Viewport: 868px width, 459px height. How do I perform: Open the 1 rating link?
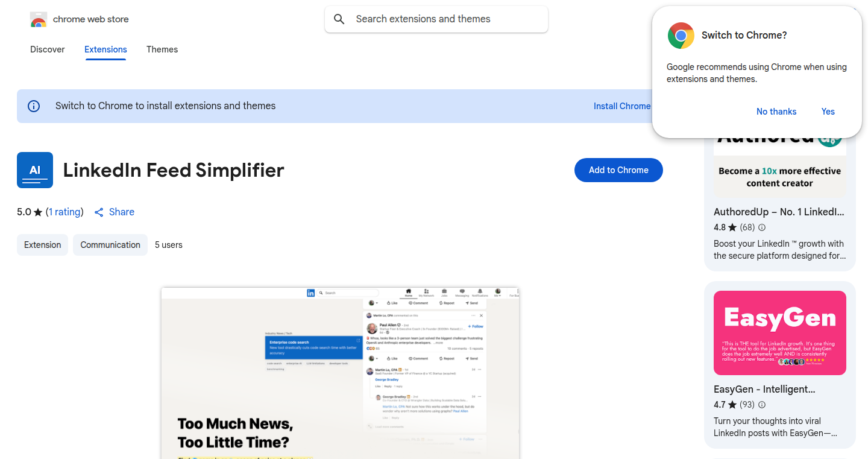tap(64, 212)
